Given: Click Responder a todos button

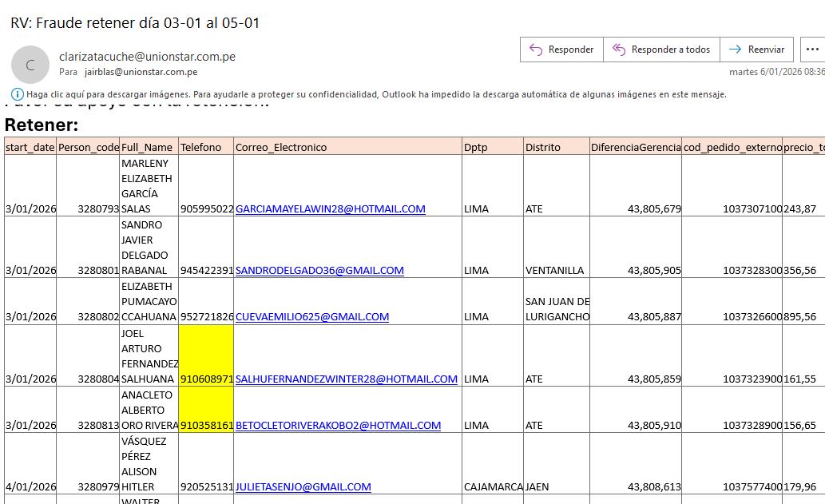Looking at the screenshot, I should 661,50.
